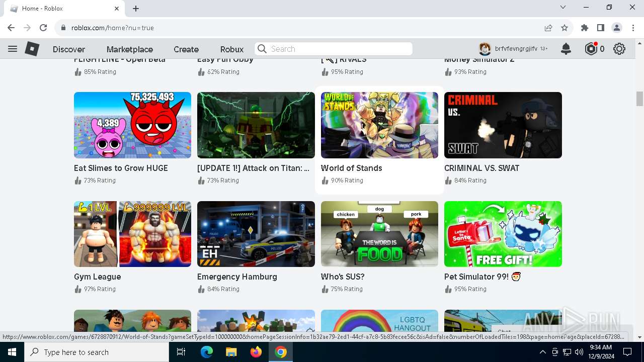Share this page icon

[x=548, y=28]
